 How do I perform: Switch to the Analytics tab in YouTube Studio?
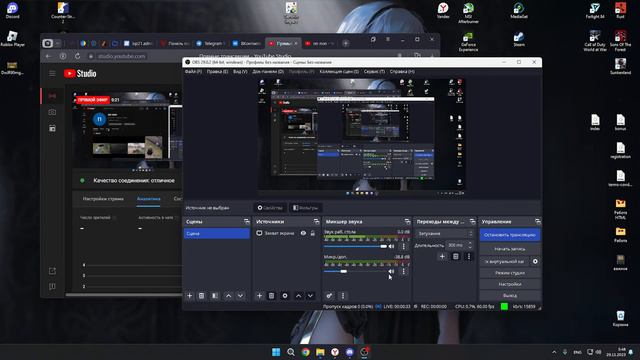click(149, 199)
